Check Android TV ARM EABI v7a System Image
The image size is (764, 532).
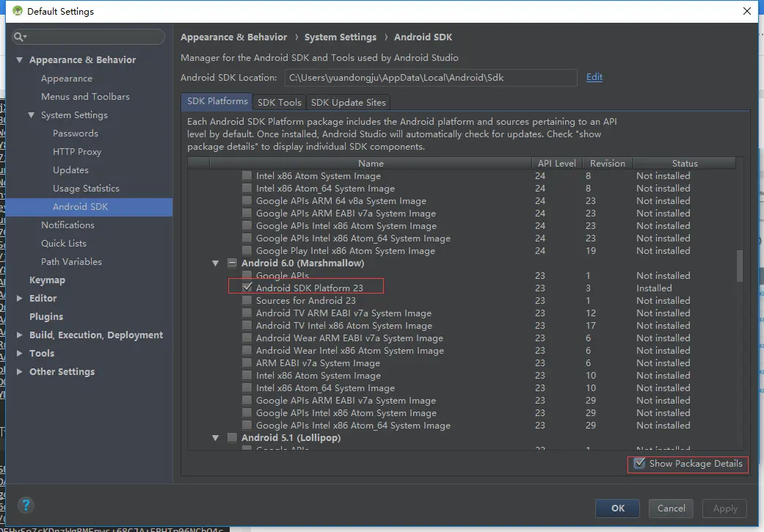click(x=247, y=313)
